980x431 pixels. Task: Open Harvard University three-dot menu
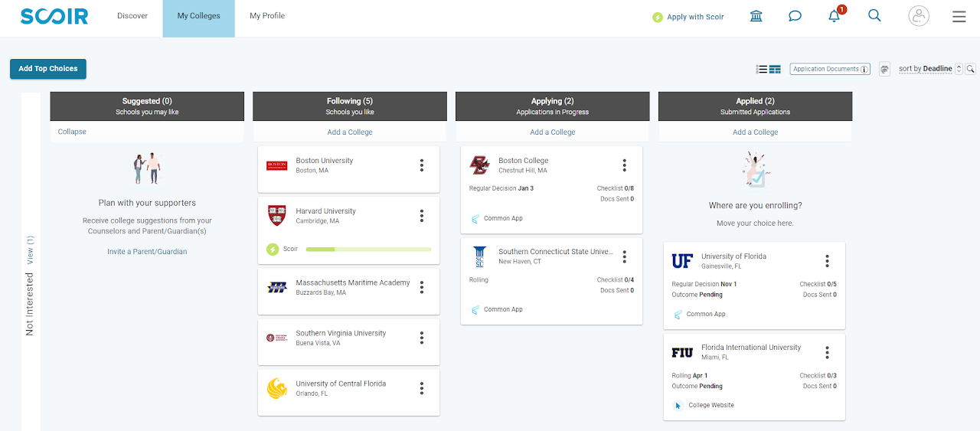click(x=422, y=216)
